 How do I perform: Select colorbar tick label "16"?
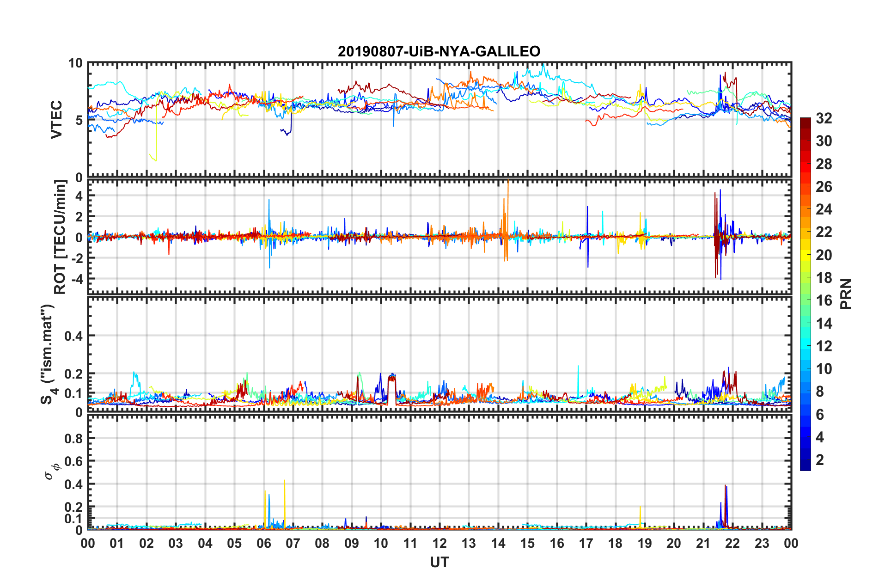coord(824,300)
